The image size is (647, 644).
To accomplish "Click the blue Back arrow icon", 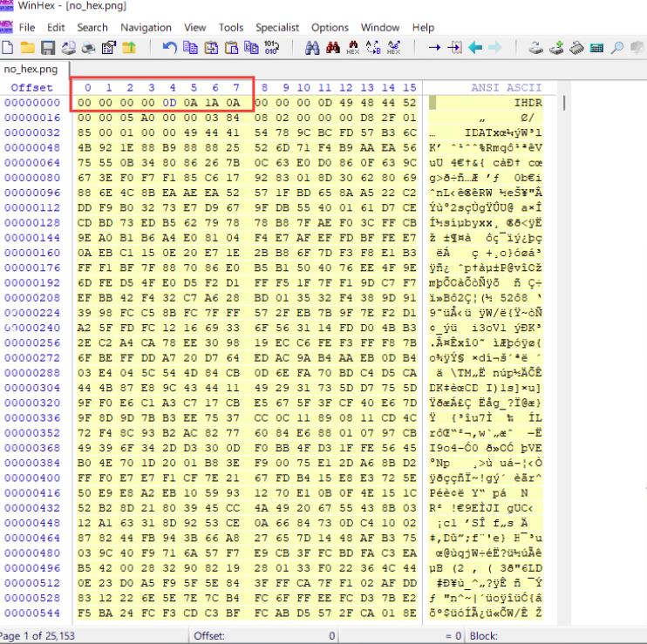I will pos(475,48).
